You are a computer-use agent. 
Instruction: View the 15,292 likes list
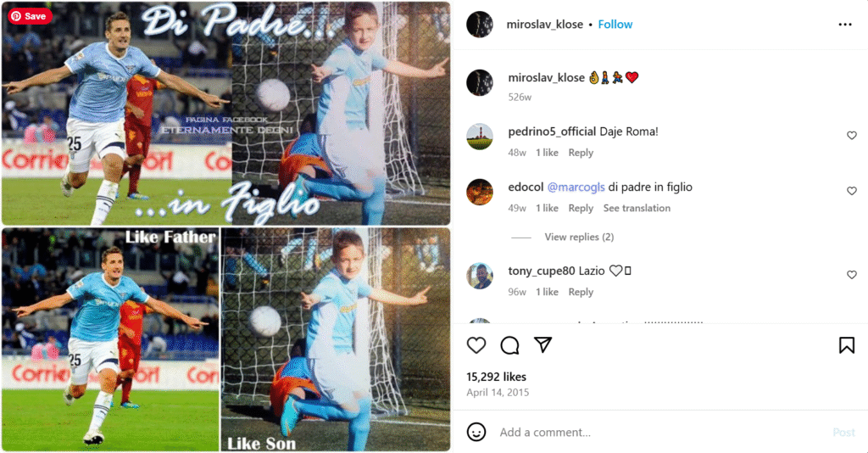pyautogui.click(x=496, y=377)
